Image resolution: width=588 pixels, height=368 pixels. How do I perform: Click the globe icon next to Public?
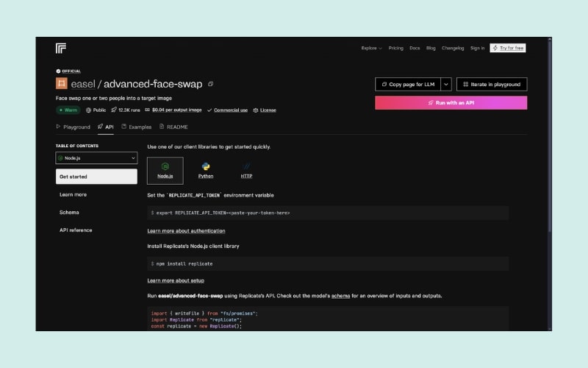coord(88,110)
